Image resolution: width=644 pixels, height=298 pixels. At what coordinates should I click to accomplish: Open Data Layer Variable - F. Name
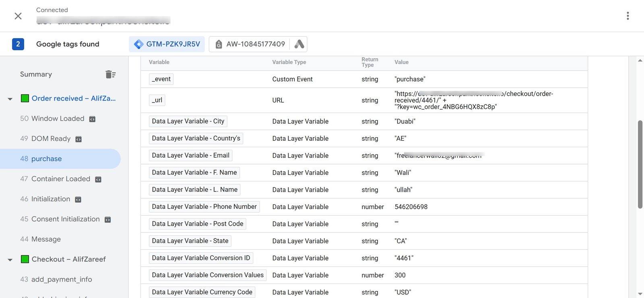click(194, 173)
